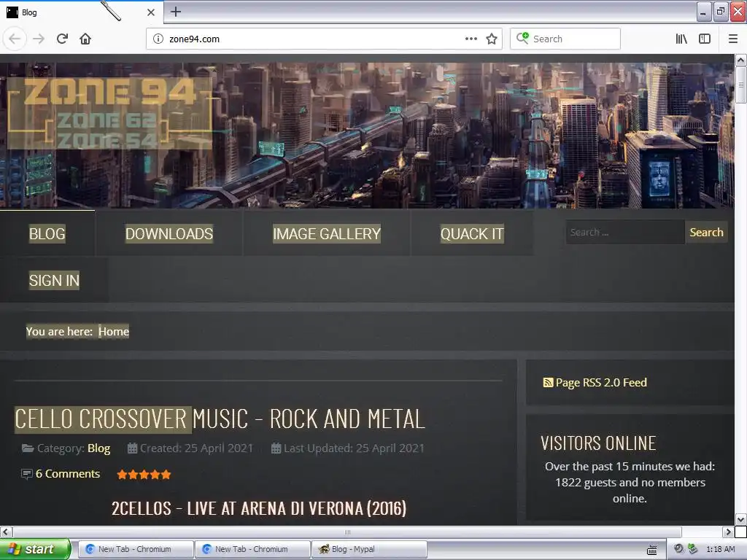
Task: Open the 6 Comments link
Action: pos(68,474)
